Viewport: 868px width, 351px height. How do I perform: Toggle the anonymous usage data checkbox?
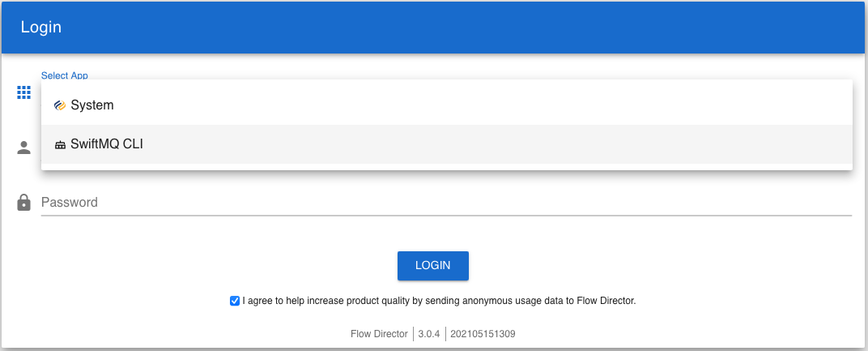tap(235, 301)
